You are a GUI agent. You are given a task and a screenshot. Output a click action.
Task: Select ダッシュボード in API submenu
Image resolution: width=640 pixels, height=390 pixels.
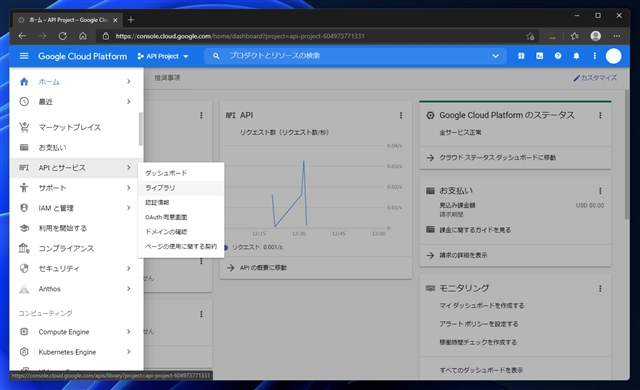(x=181, y=173)
